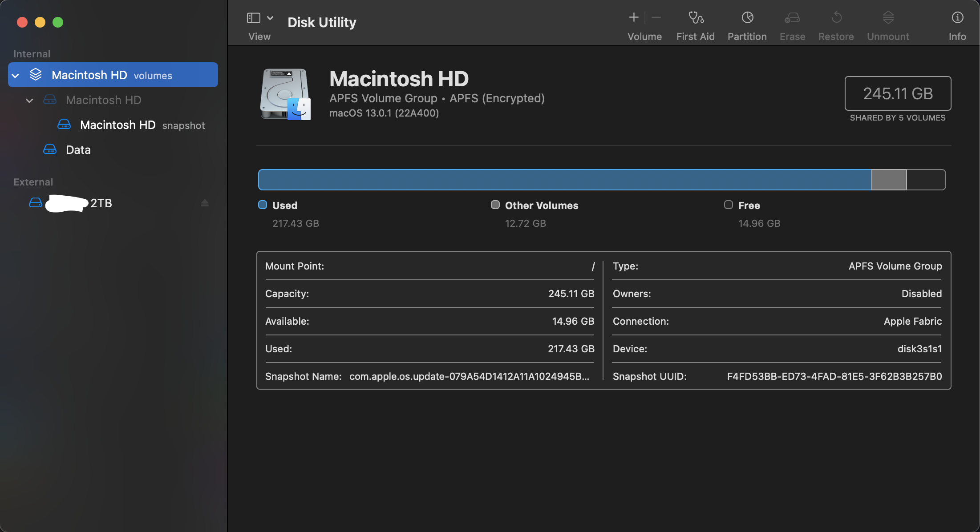Eject the external 2TB drive
This screenshot has height=532, width=980.
205,203
